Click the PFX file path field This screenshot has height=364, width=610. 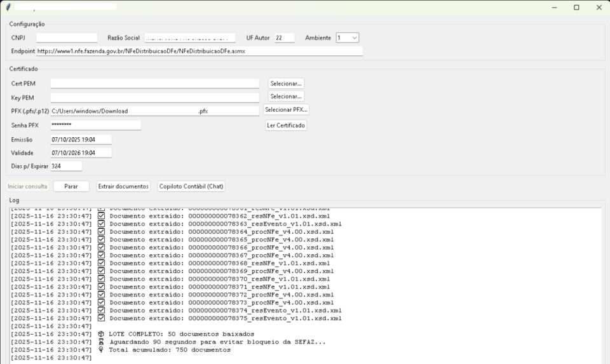[155, 111]
